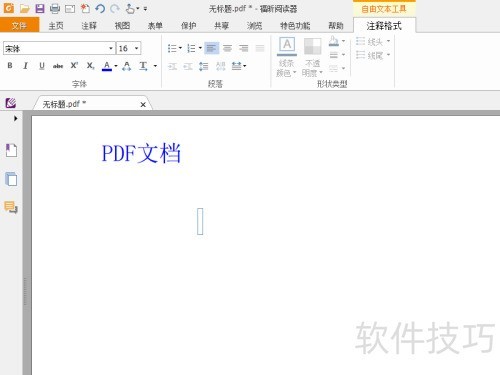Switch to the 特色功能 ribbon tab
This screenshot has width=500, height=375.
(295, 26)
